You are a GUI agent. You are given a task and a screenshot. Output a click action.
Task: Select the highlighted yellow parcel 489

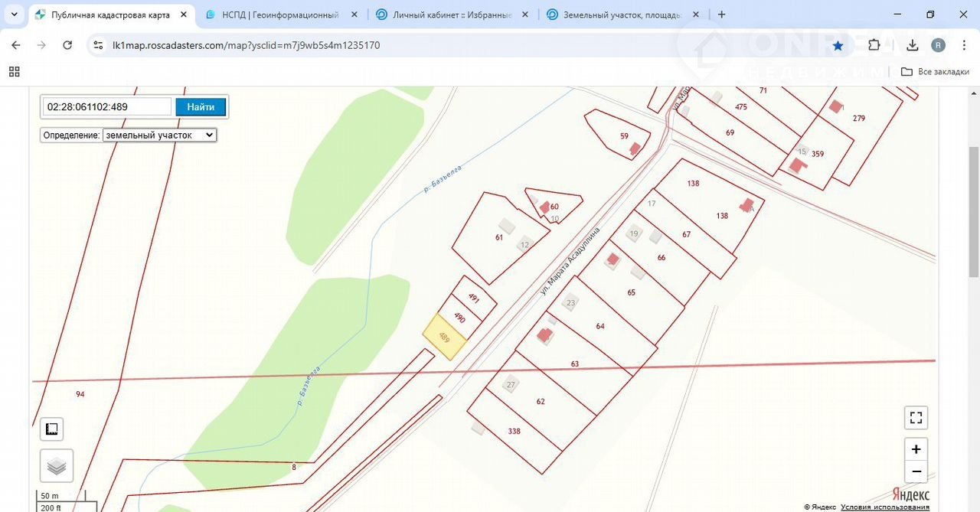pyautogui.click(x=444, y=337)
